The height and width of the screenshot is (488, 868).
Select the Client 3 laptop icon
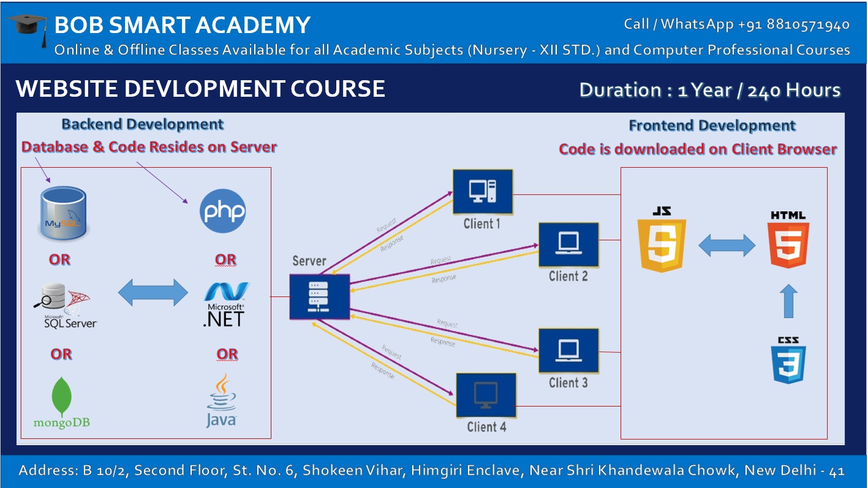(x=567, y=350)
